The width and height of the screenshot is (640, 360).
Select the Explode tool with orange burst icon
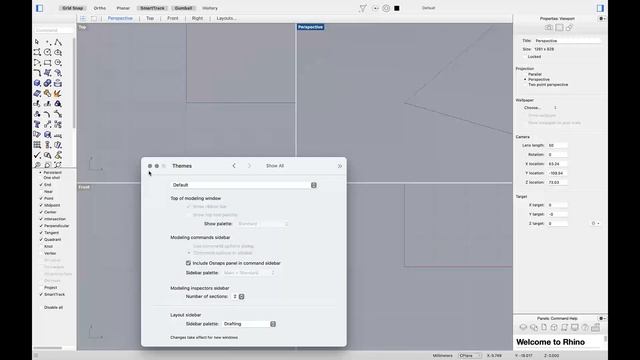[58, 93]
